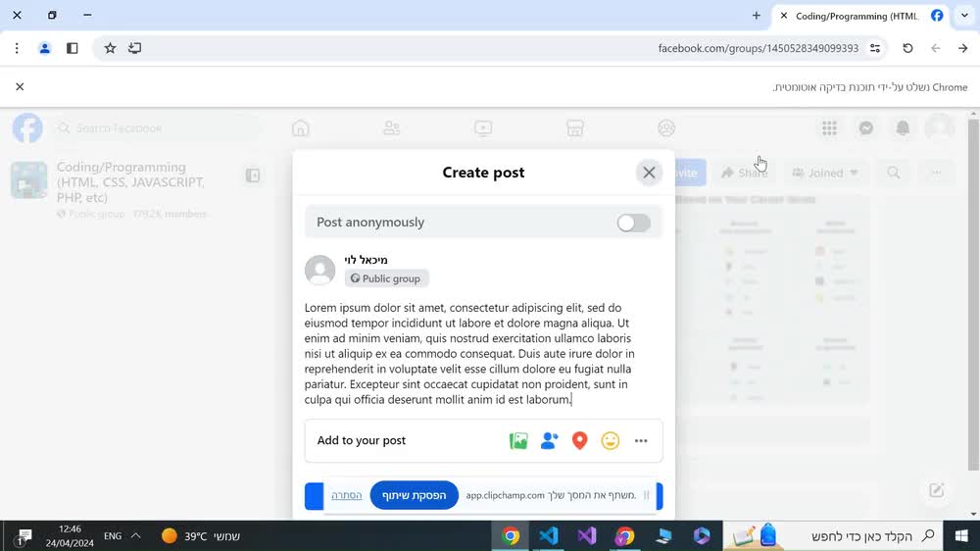Show hidden system tray icons

click(135, 536)
